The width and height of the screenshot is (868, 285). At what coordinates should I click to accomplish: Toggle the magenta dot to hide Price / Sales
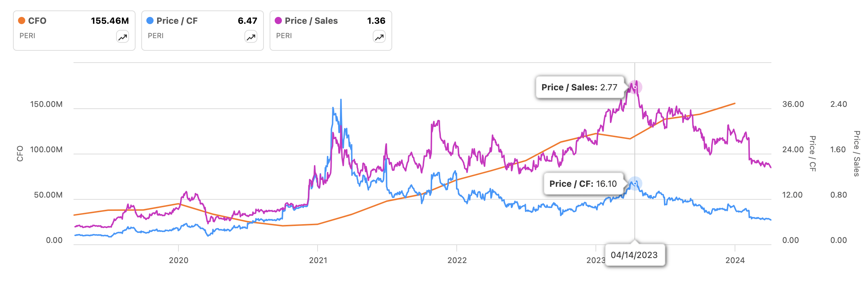tap(278, 21)
